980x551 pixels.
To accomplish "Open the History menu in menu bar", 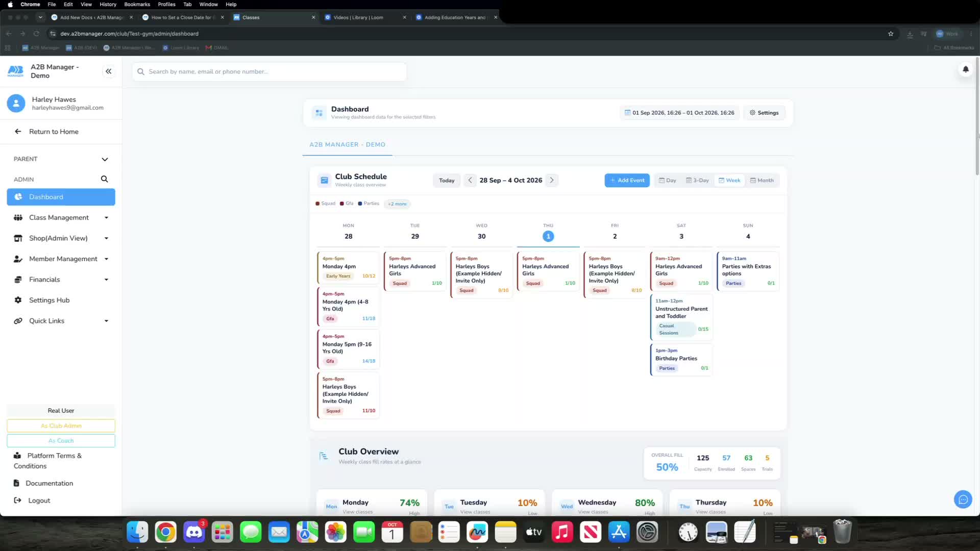I will 108,4.
